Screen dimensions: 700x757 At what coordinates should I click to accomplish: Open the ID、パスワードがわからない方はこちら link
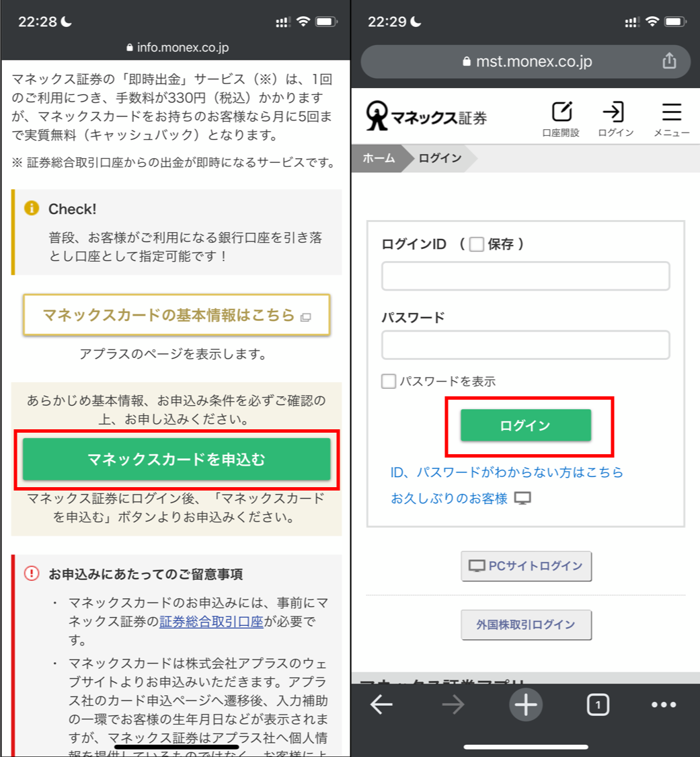pos(506,472)
